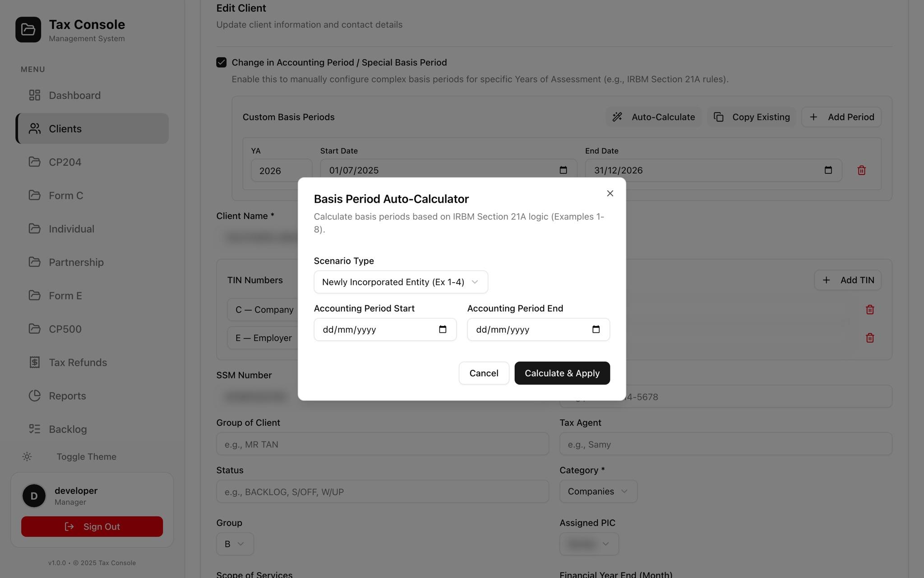Open the Scenario Type dropdown
Viewport: 924px width, 578px height.
click(401, 282)
